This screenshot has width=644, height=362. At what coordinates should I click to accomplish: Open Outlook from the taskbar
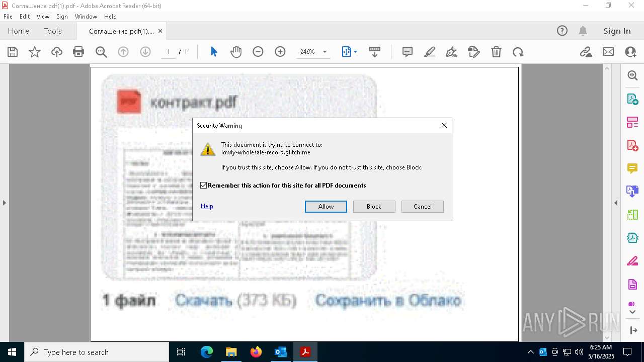pos(281,352)
